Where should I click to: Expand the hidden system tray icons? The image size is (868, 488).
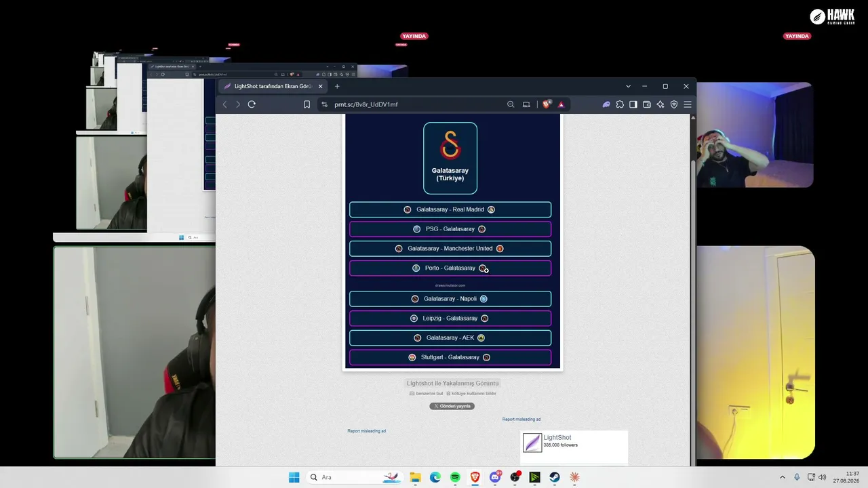[x=783, y=477]
